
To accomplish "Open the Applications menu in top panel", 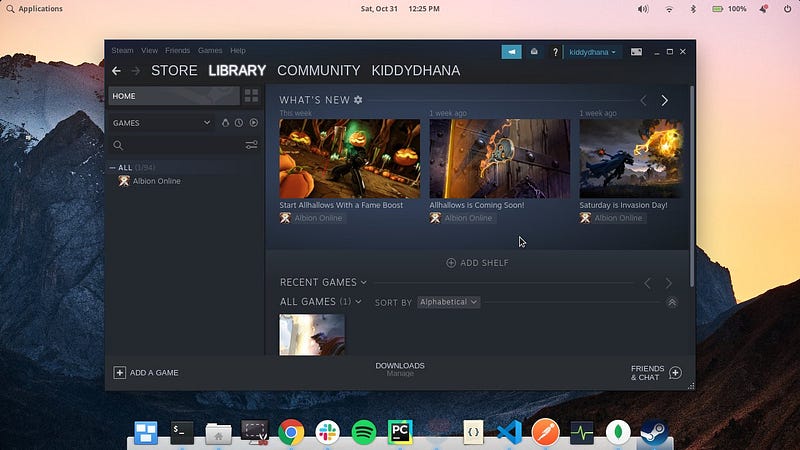I will click(x=35, y=9).
